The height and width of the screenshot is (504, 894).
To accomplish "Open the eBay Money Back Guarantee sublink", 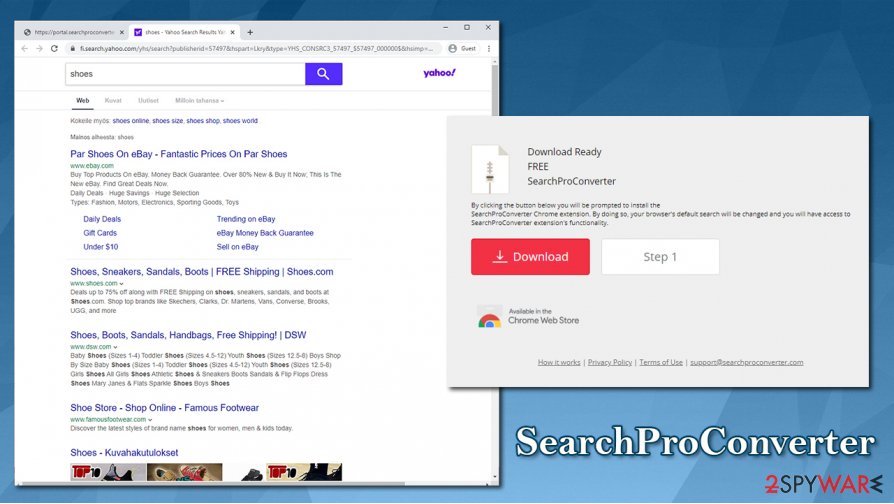I will pos(265,233).
